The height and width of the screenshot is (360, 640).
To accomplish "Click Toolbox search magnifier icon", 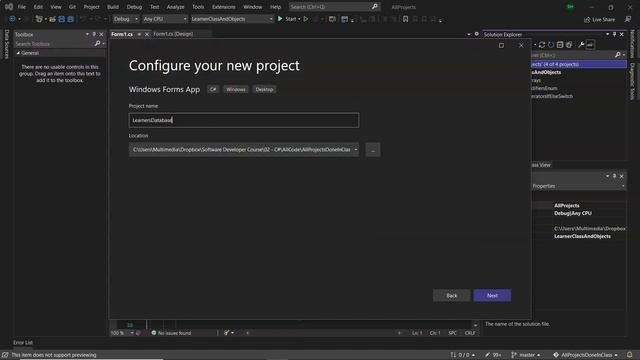I will (97, 43).
